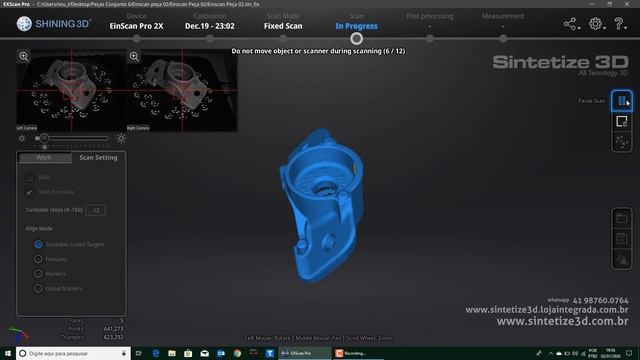The width and height of the screenshot is (640, 360).
Task: Select Features align mode
Action: coord(38,259)
